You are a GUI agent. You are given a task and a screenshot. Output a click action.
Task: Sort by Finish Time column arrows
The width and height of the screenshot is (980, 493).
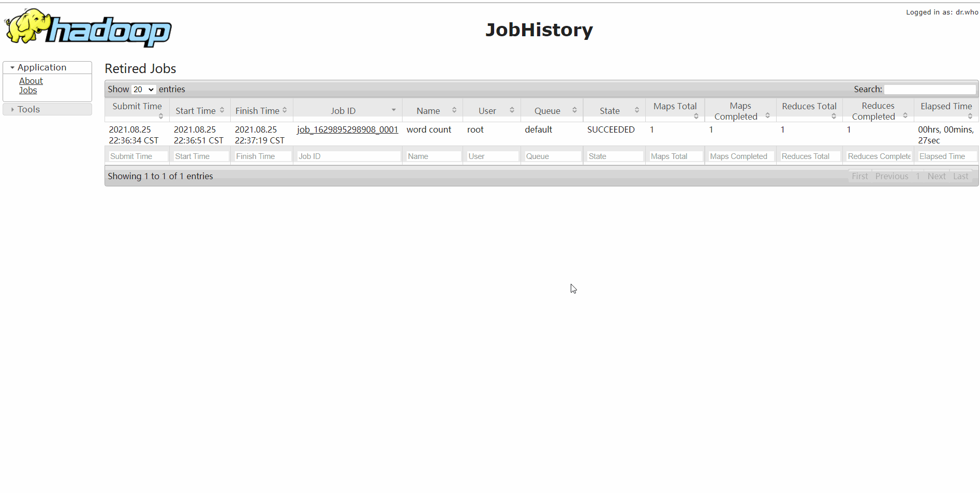285,110
